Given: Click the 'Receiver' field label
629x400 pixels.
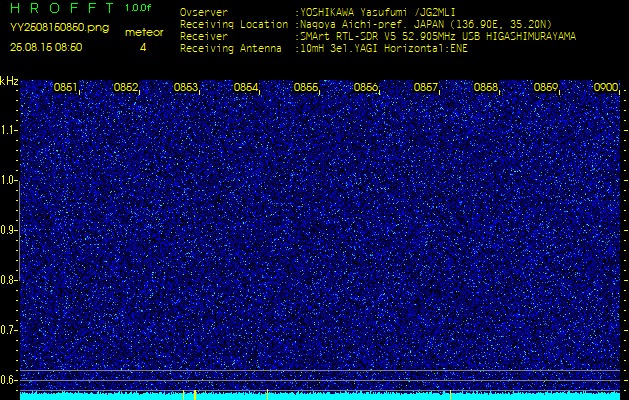Looking at the screenshot, I should [204, 37].
